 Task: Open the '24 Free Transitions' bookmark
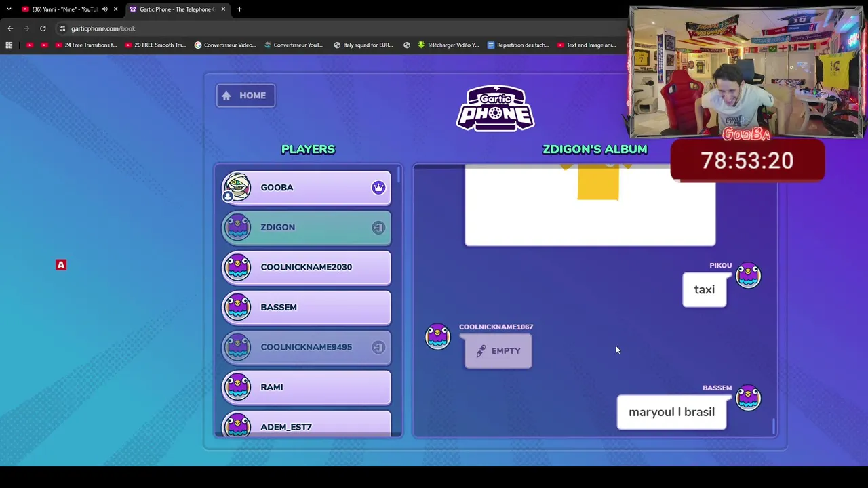point(86,45)
